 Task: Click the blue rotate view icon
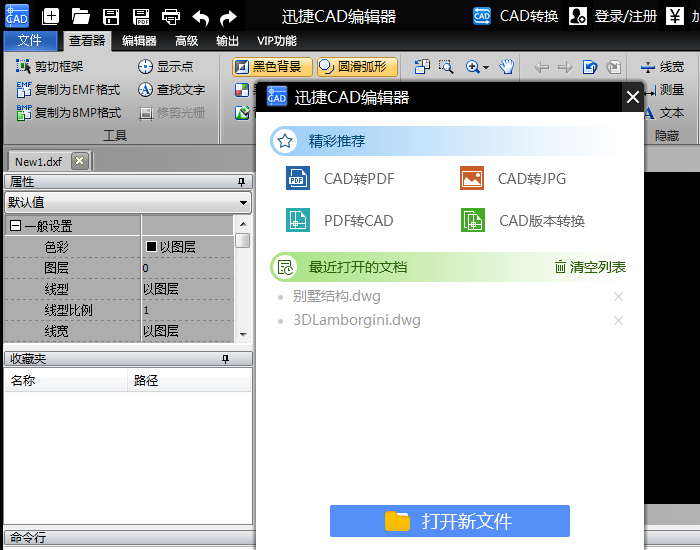click(x=590, y=67)
